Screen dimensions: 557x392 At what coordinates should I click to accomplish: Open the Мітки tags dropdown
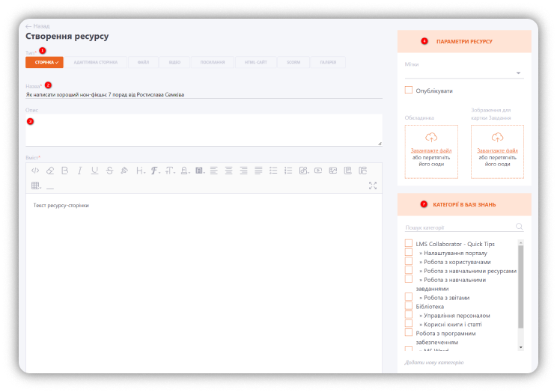518,73
